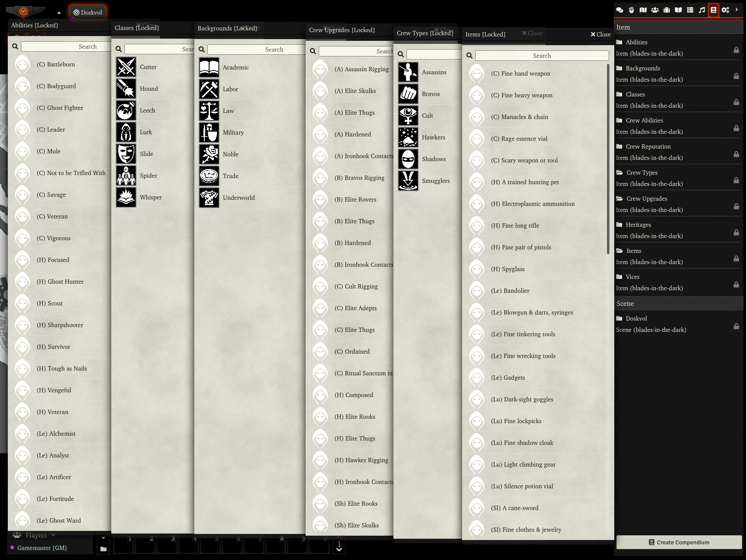
Task: Close the Items compendium window
Action: click(600, 34)
